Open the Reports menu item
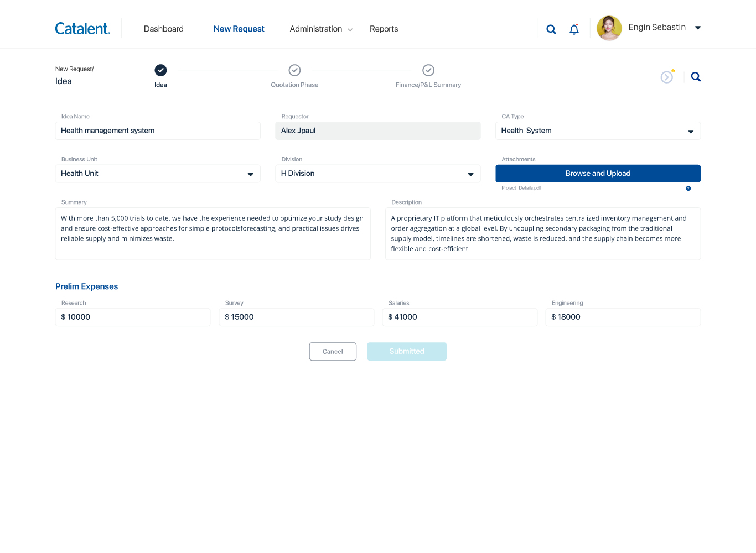The width and height of the screenshot is (756, 553). pos(384,29)
